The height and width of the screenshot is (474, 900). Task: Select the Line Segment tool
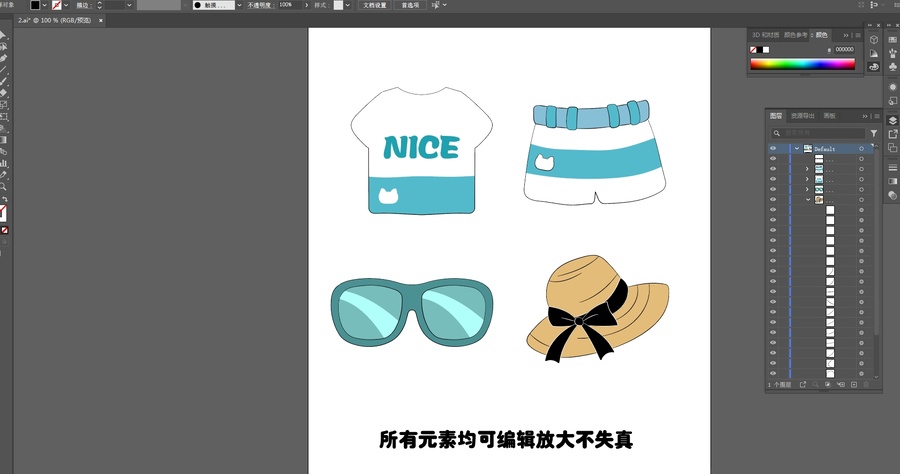3,69
